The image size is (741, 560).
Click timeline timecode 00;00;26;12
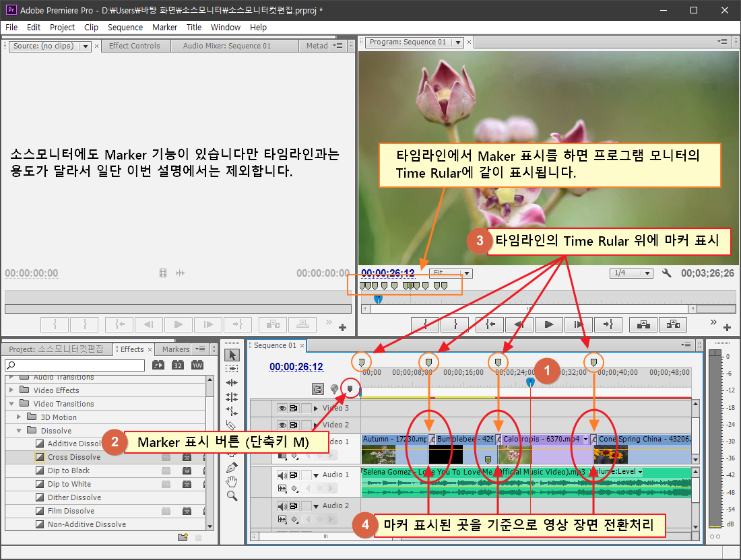point(296,367)
